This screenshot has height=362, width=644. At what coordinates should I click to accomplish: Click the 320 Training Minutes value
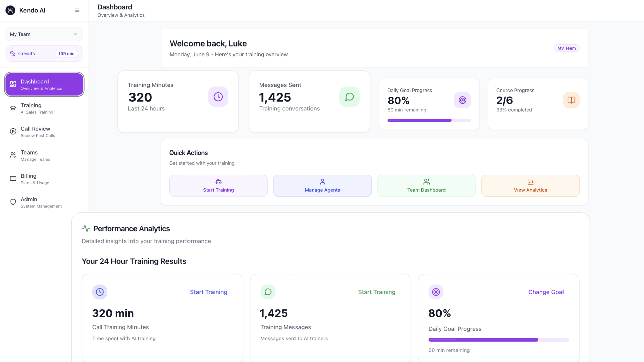(140, 97)
